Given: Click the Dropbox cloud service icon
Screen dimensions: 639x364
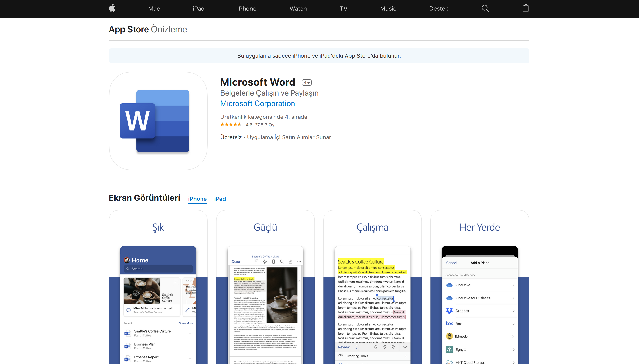Looking at the screenshot, I should [x=449, y=311].
